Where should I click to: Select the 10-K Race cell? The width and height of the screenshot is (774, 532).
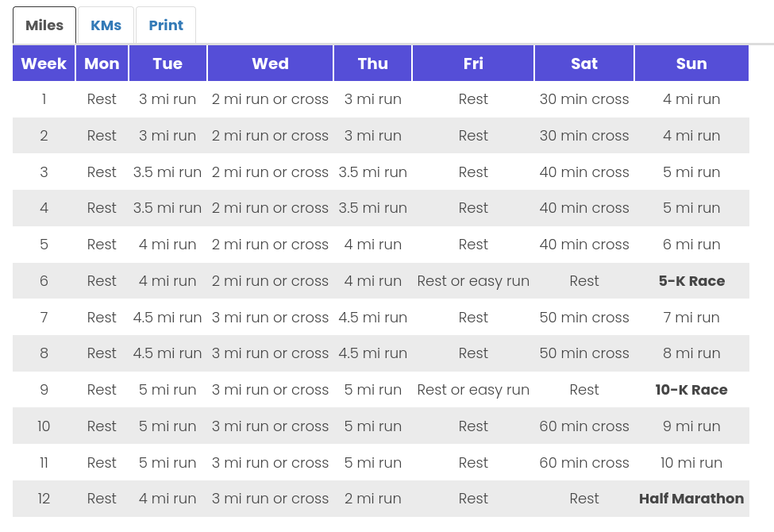click(x=691, y=390)
